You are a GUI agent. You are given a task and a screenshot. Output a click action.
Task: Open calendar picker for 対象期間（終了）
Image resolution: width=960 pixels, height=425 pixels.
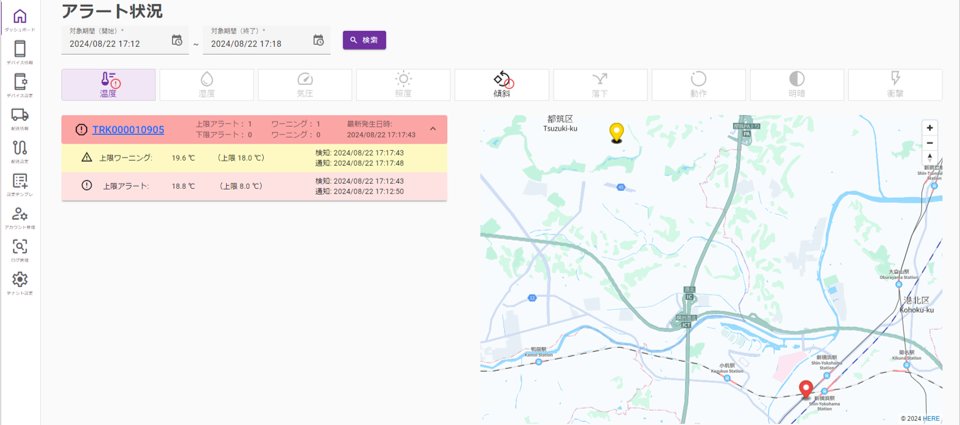[x=318, y=40]
